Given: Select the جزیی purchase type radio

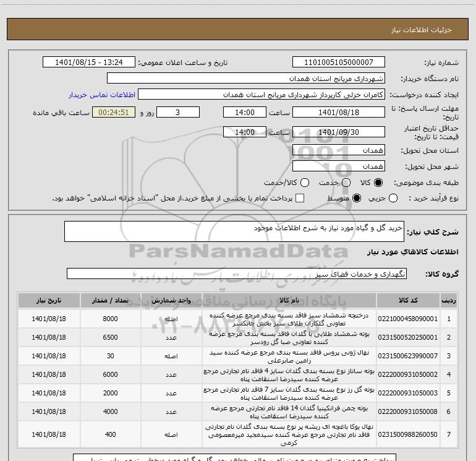Looking at the screenshot, I should coord(393,198).
